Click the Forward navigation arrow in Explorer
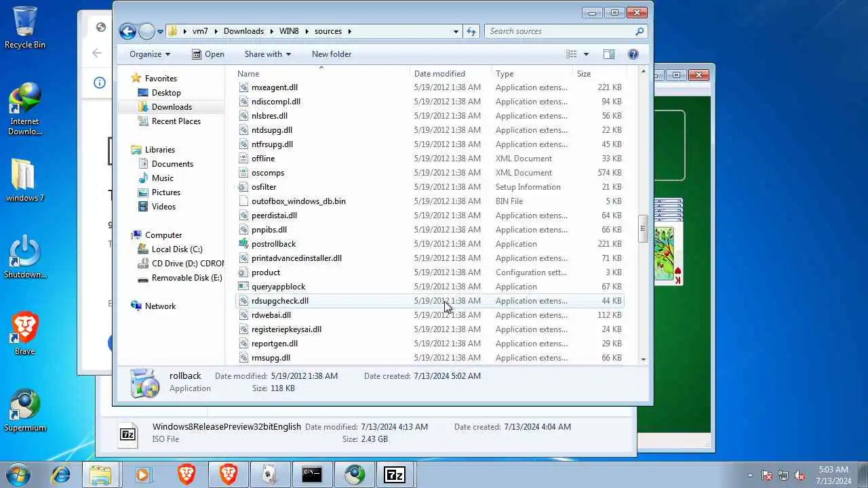Viewport: 868px width, 488px height. pos(146,31)
